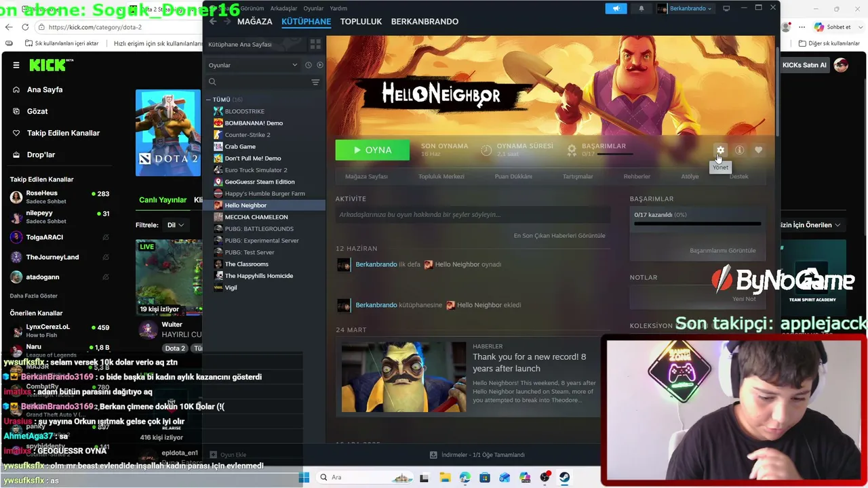Open the KÜTÜPHANE tab
868x488 pixels.
tap(307, 22)
